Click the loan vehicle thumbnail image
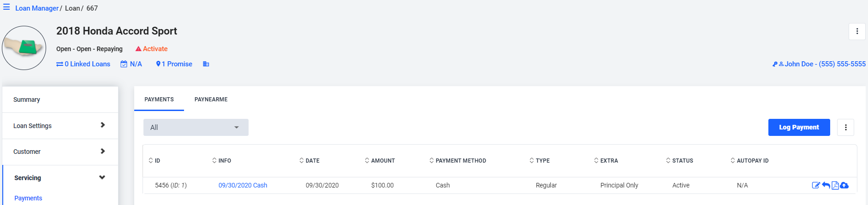The width and height of the screenshot is (868, 205). pyautogui.click(x=24, y=48)
